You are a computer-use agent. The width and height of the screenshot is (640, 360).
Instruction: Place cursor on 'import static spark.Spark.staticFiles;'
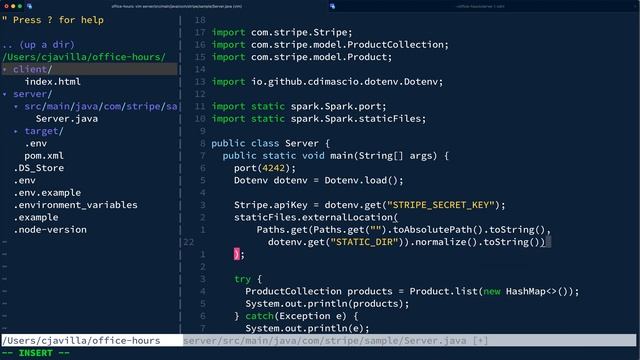point(318,119)
